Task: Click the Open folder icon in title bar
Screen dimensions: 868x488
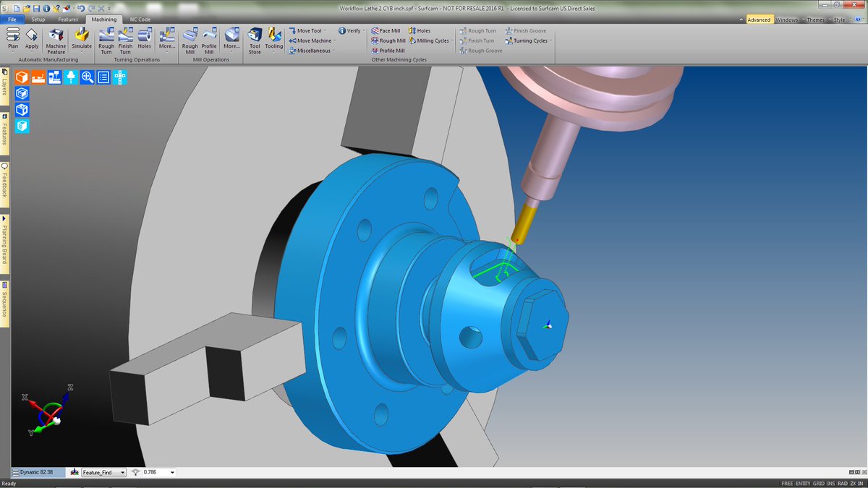Action: point(26,7)
